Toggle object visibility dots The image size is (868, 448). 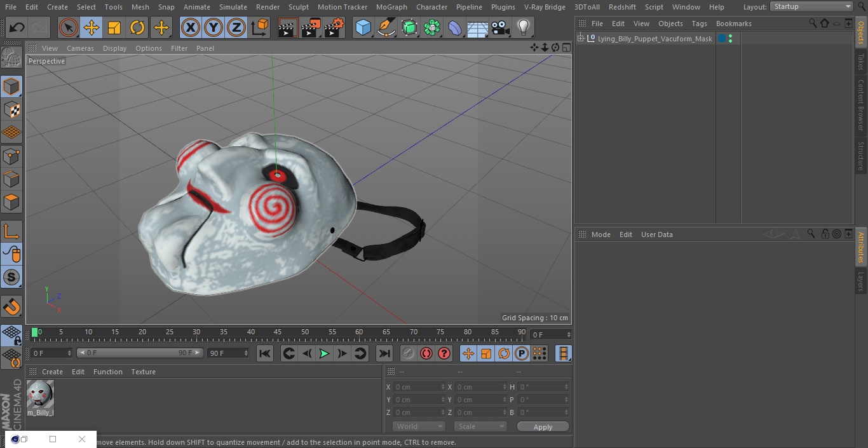[730, 39]
